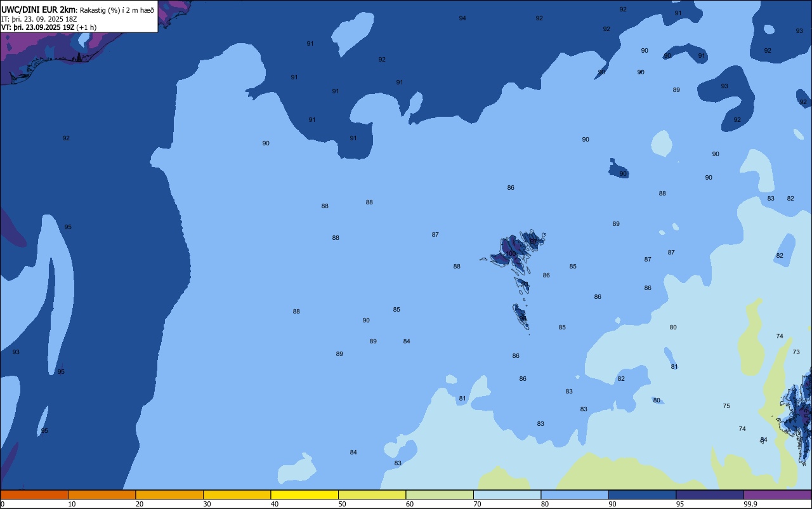Screen dimensions: 812x509
Task: Click the legend tick label 20
Action: coord(140,504)
